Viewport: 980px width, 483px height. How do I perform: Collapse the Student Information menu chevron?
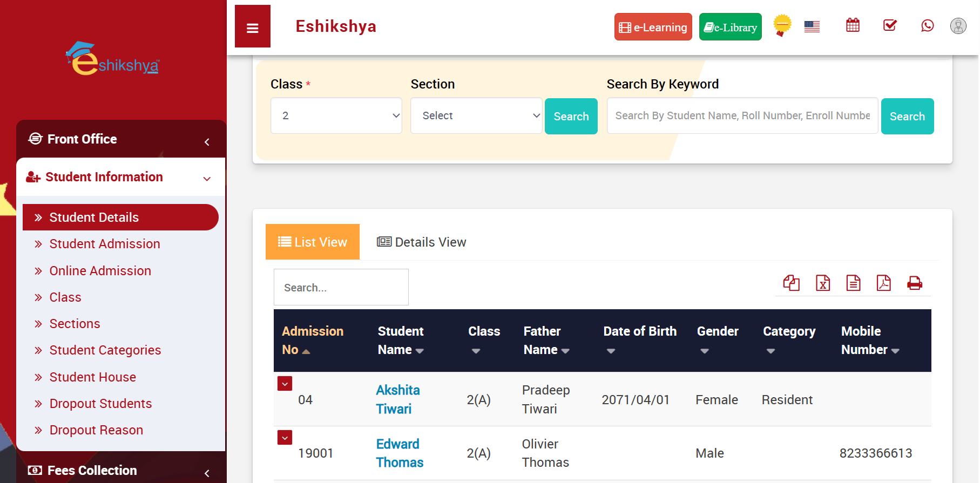207,179
